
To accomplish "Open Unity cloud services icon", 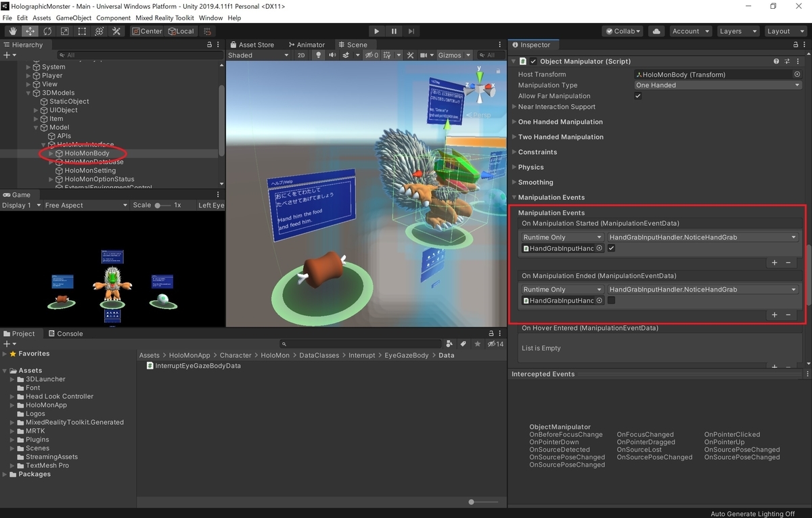I will pyautogui.click(x=656, y=31).
